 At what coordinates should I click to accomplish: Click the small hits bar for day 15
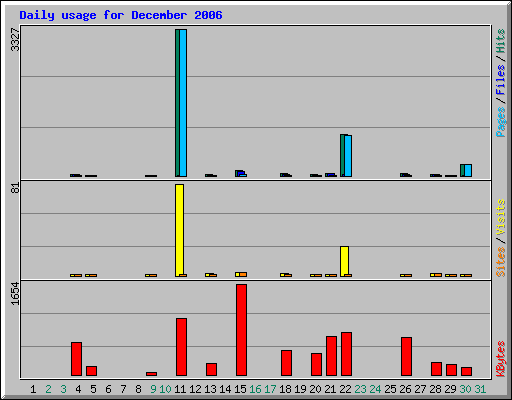237,173
